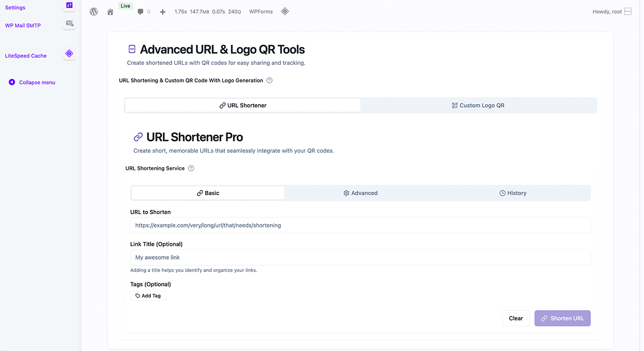The height and width of the screenshot is (351, 644).
Task: Click the help icon beside URL Shortening Service
Action: pos(191,168)
